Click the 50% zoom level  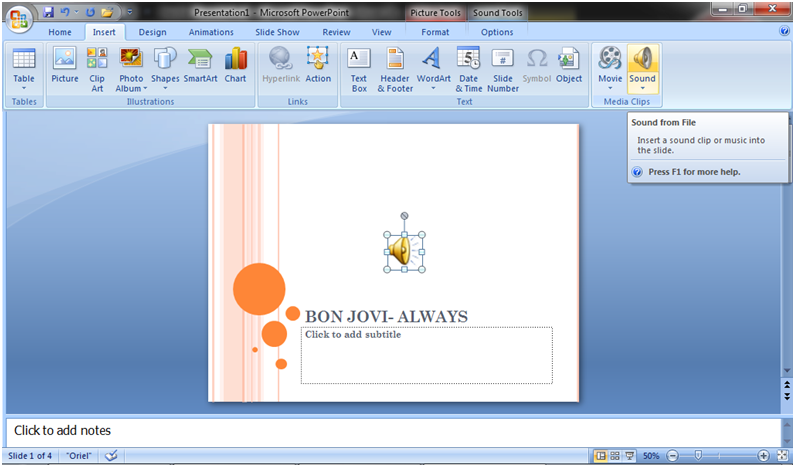[651, 456]
